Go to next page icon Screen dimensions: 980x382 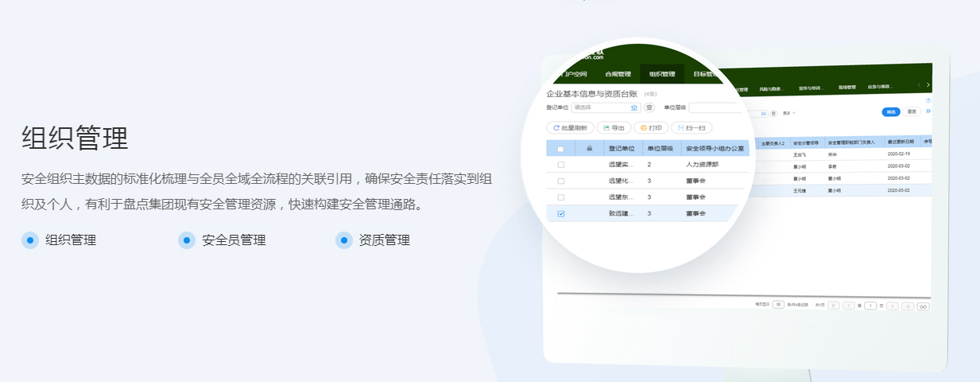[x=893, y=306]
